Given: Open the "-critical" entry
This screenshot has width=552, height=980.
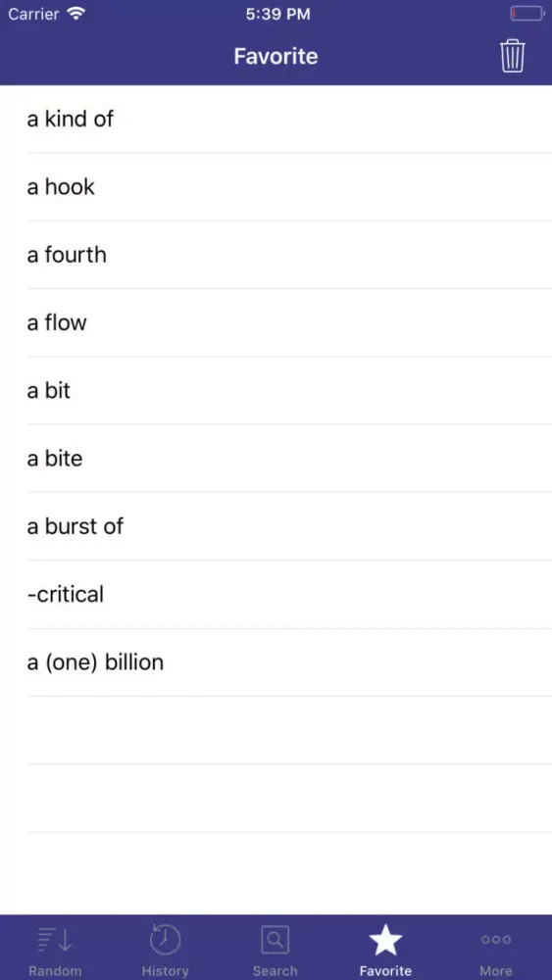Looking at the screenshot, I should pyautogui.click(x=276, y=595).
